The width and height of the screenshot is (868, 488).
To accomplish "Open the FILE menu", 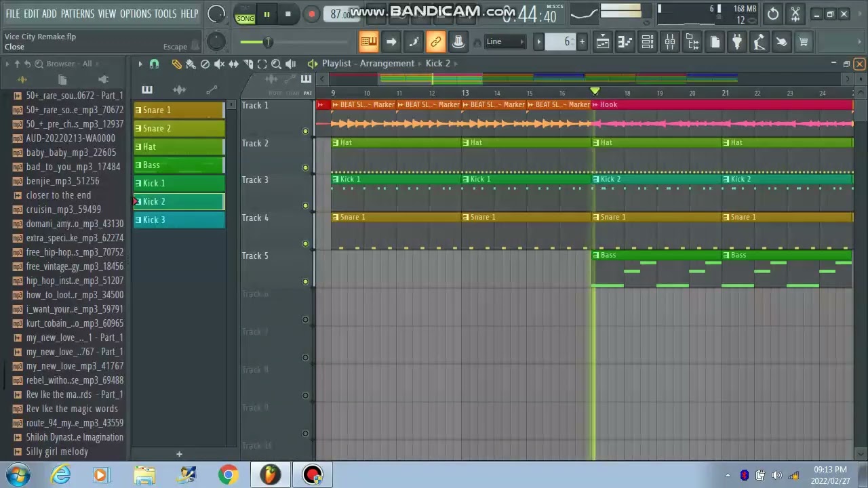I will point(13,14).
